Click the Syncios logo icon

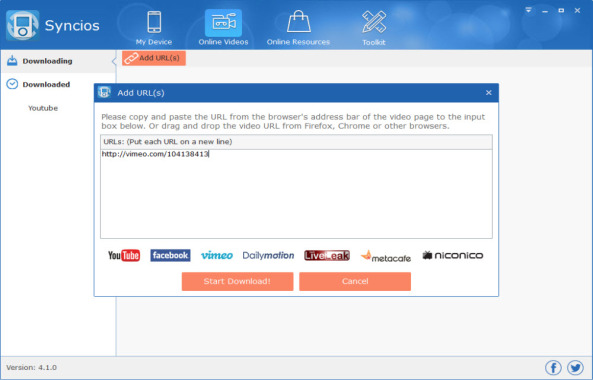22,25
